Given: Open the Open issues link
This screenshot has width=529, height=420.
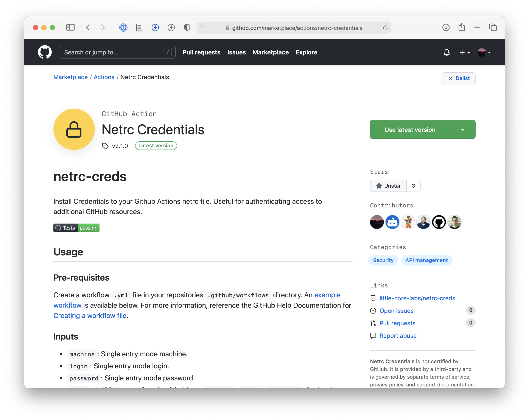Looking at the screenshot, I should 397,311.
